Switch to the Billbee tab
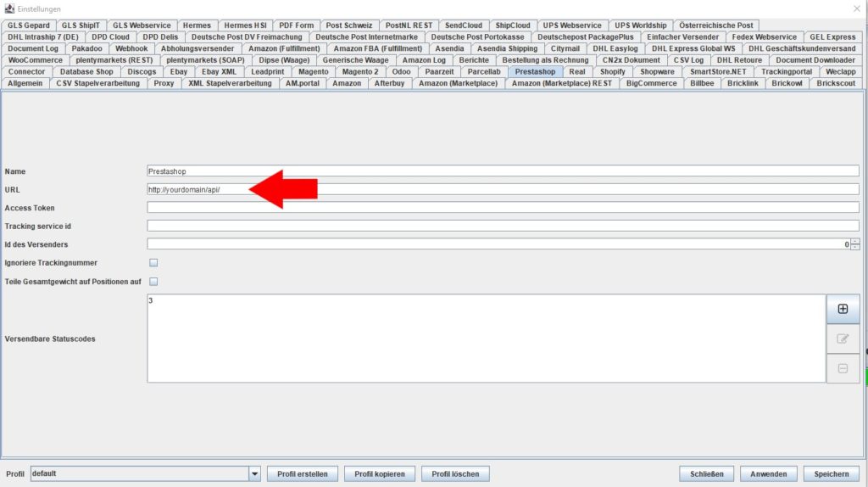Screen dimensions: 868x487 (x=702, y=83)
